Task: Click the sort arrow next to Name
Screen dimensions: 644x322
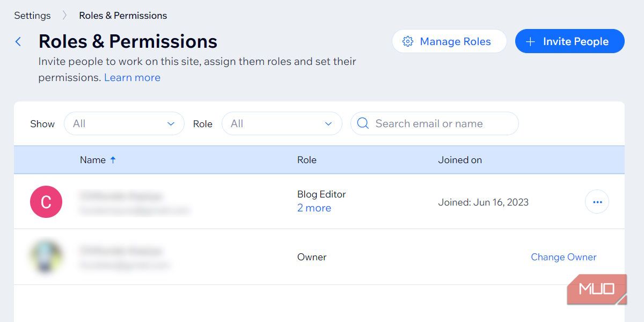Action: [113, 159]
